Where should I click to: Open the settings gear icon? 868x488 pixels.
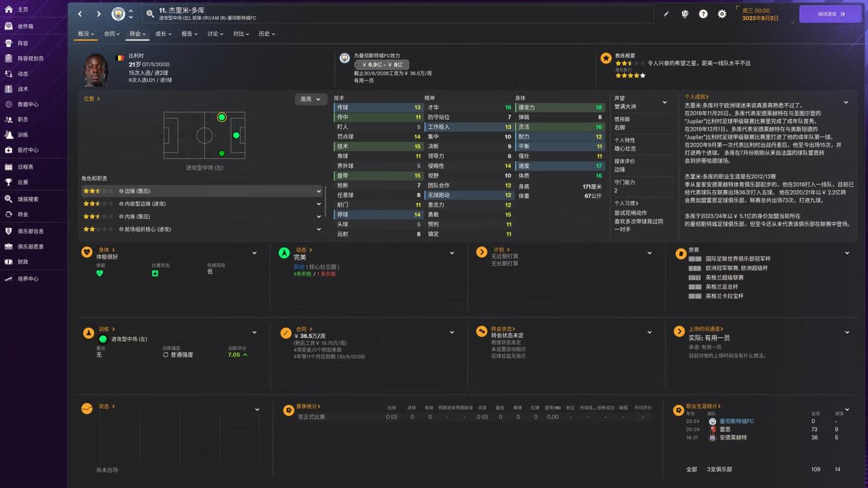(x=722, y=14)
